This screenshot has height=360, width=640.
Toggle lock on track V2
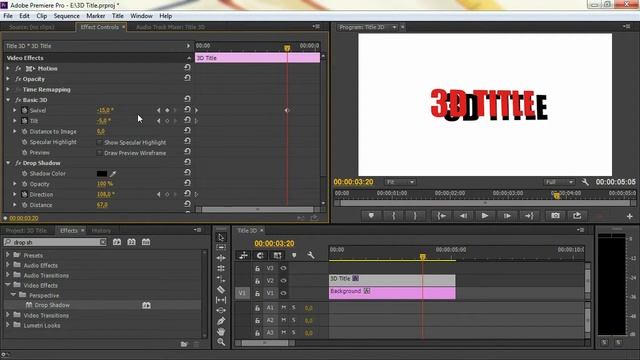point(257,281)
